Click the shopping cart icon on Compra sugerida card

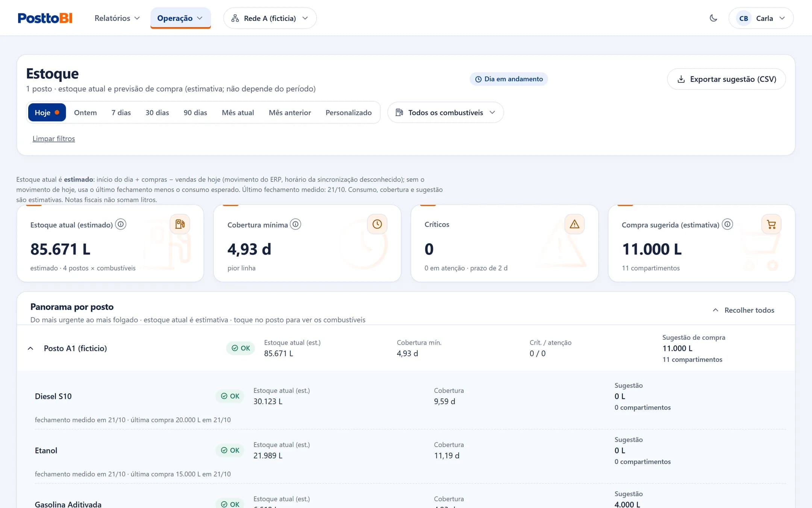pyautogui.click(x=771, y=224)
